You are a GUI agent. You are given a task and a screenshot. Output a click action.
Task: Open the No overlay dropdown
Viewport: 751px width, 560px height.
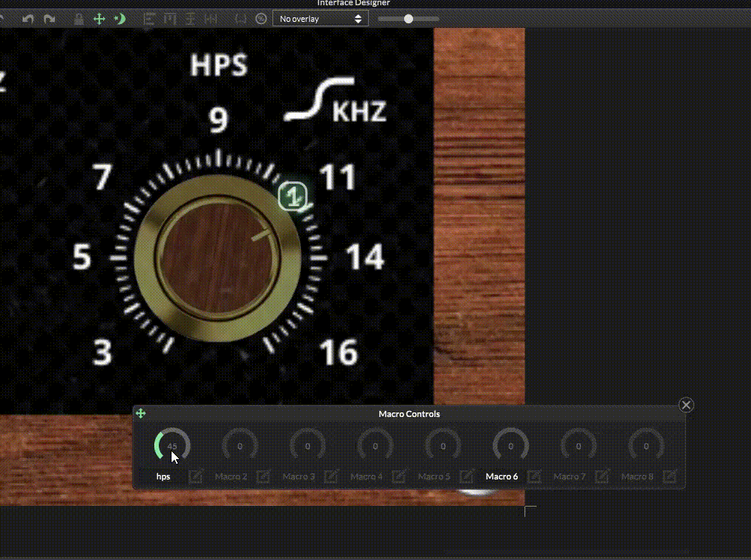pyautogui.click(x=320, y=19)
